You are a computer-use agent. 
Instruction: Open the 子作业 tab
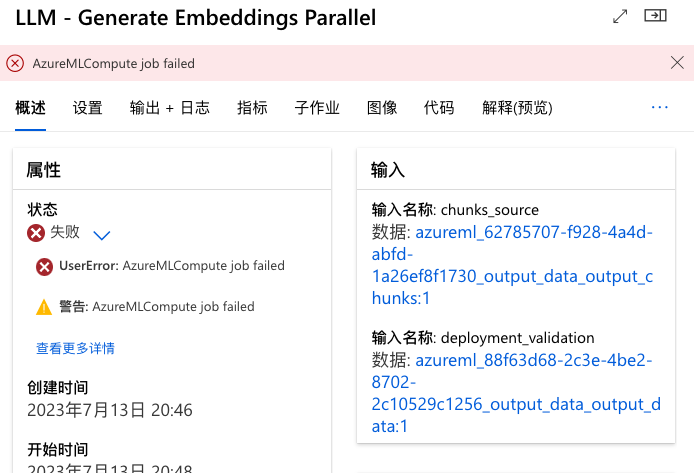coord(317,108)
